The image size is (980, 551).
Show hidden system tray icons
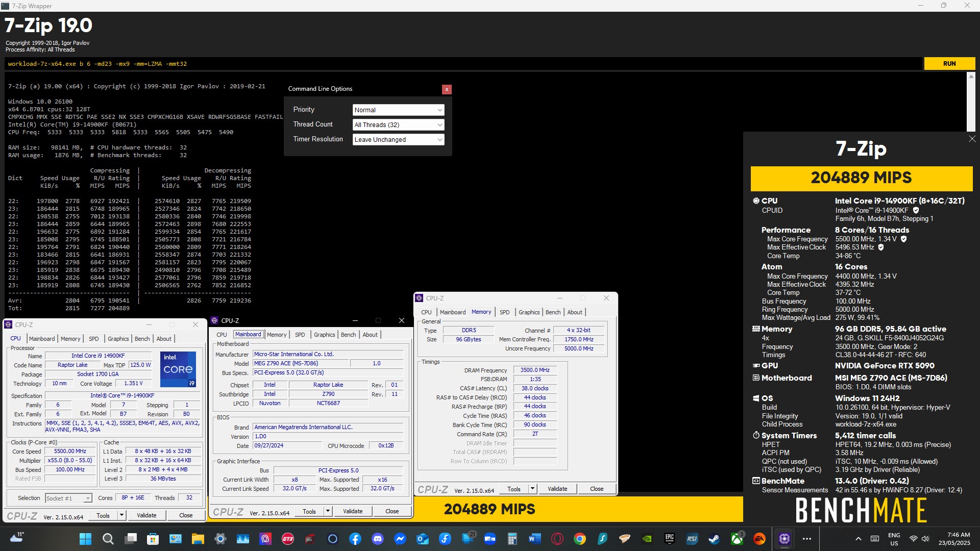859,539
